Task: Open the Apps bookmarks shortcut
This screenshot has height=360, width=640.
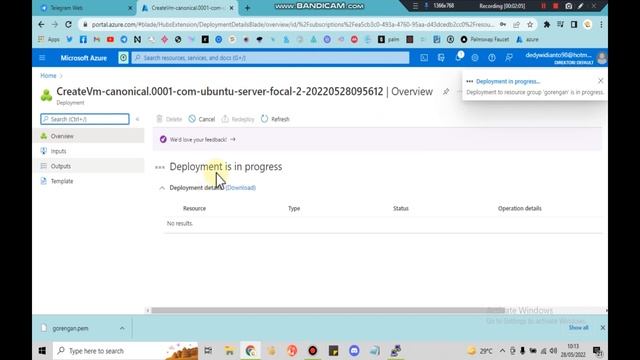Action: [x=49, y=40]
